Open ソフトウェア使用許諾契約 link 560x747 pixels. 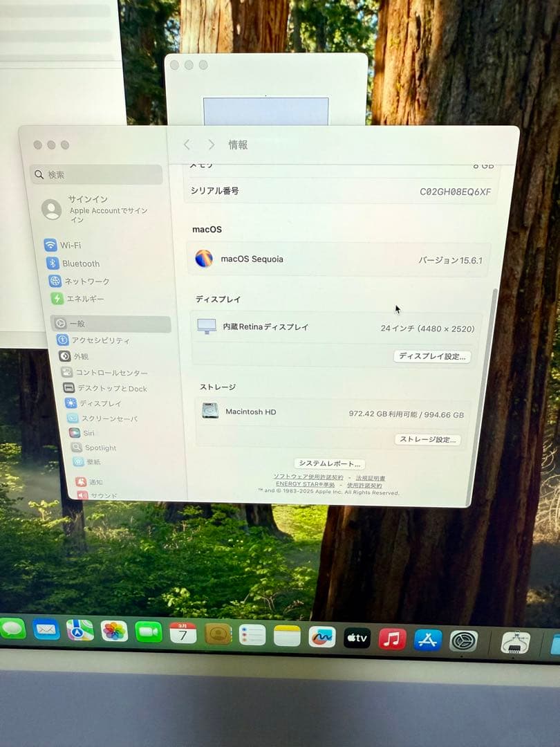point(308,477)
